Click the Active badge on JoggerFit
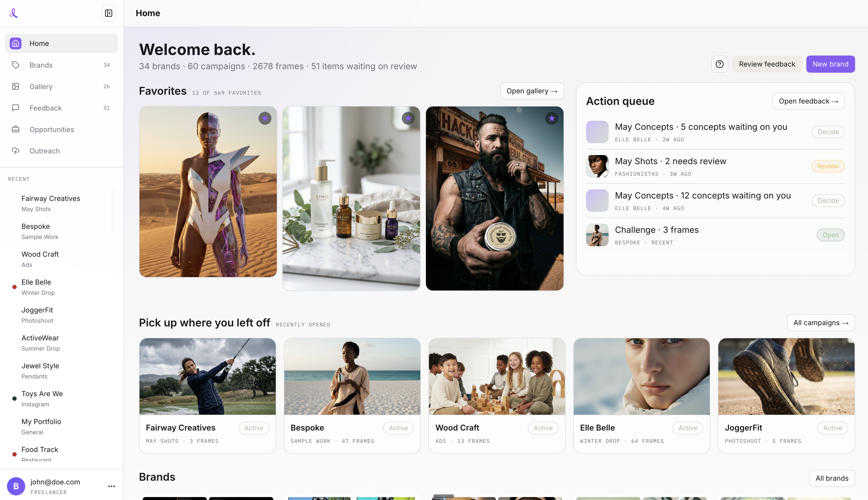The width and height of the screenshot is (868, 500). tap(832, 428)
